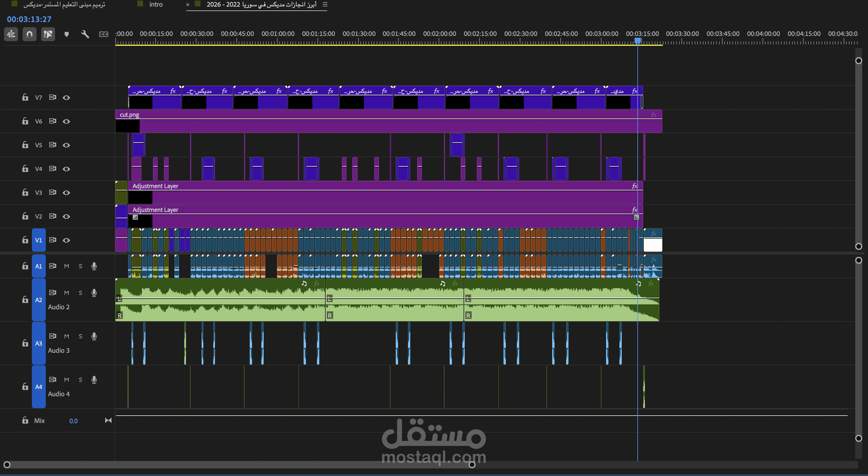Screen dimensions: 868x476
Task: Toggle V1 track targeting button
Action: pyautogui.click(x=39, y=240)
